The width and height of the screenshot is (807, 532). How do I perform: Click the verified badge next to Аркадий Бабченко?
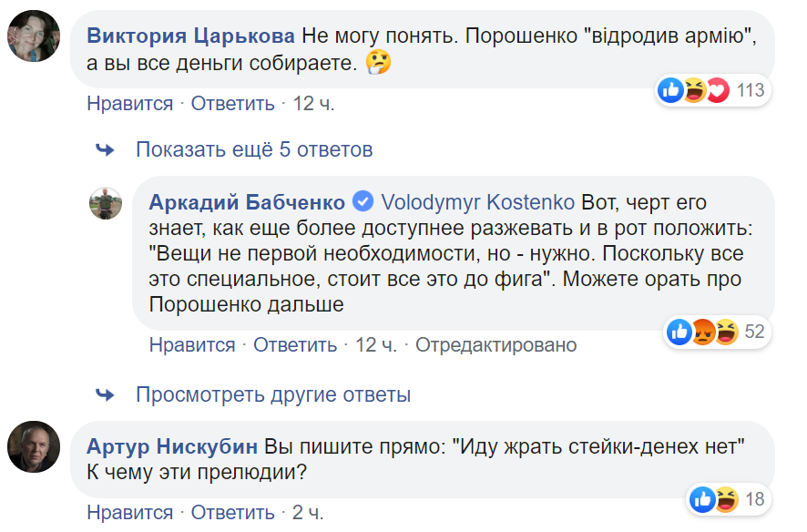click(x=363, y=201)
